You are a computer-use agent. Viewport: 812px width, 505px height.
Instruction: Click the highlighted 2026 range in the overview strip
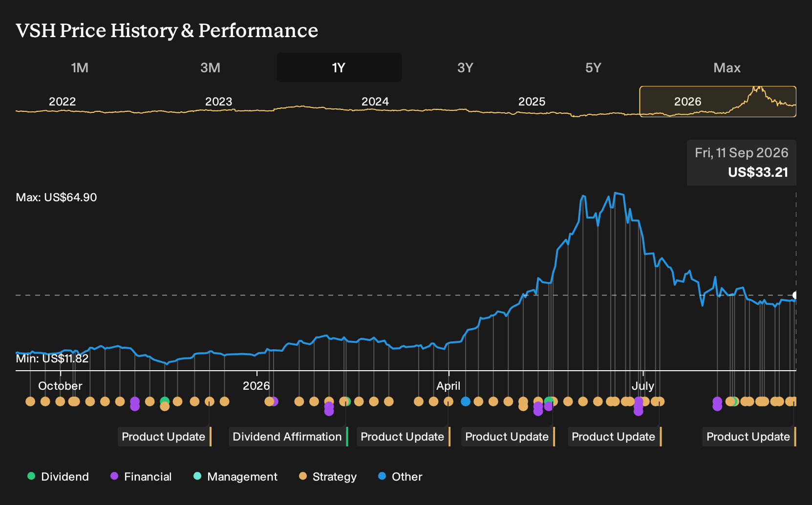[718, 102]
